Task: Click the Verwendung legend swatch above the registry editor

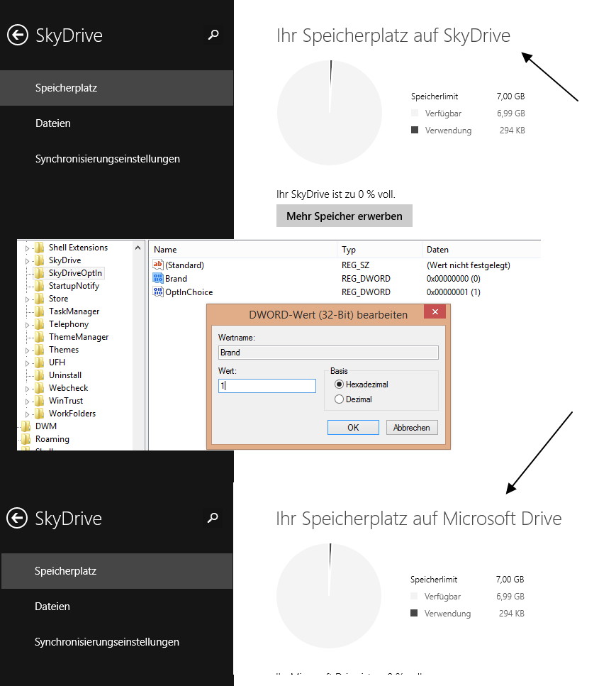Action: point(415,130)
